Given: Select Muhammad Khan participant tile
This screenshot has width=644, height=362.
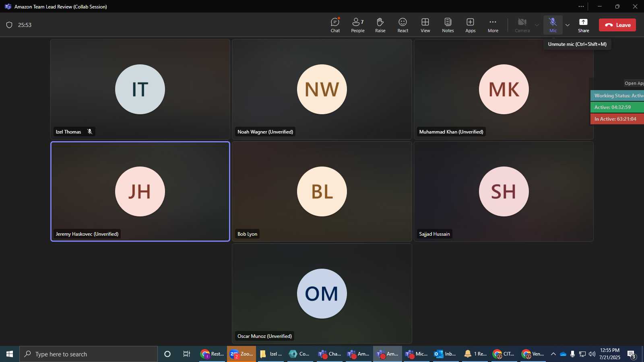Looking at the screenshot, I should coord(504,89).
